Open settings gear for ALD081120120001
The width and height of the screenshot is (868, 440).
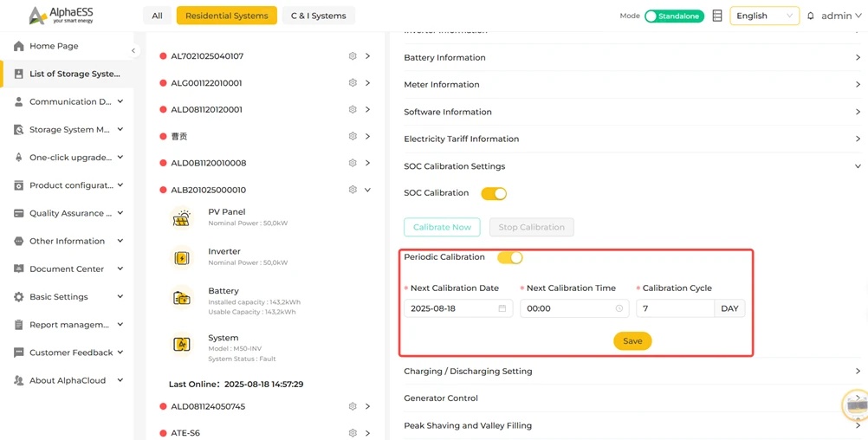click(352, 110)
